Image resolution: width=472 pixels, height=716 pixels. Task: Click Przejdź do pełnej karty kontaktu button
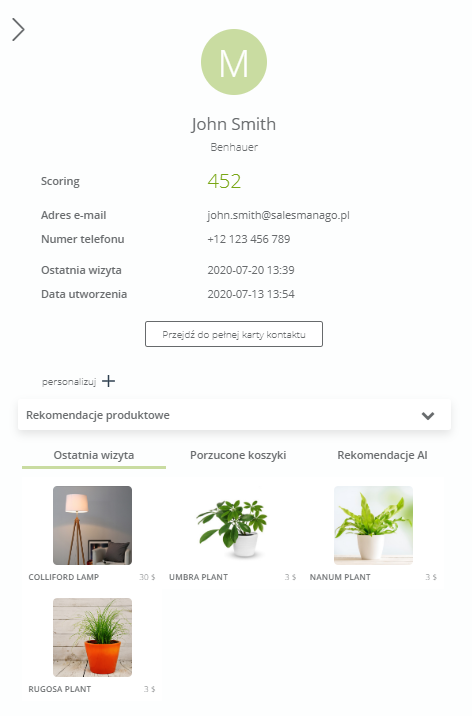click(x=234, y=334)
